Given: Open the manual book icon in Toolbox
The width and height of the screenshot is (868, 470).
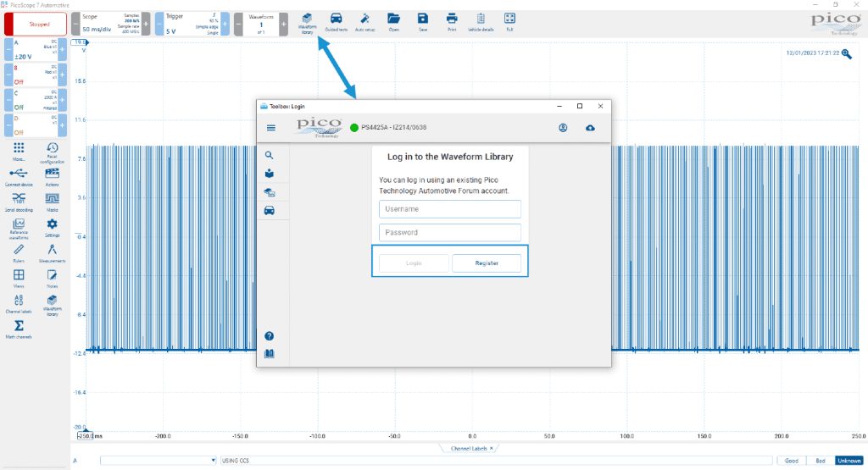Looking at the screenshot, I should point(269,353).
